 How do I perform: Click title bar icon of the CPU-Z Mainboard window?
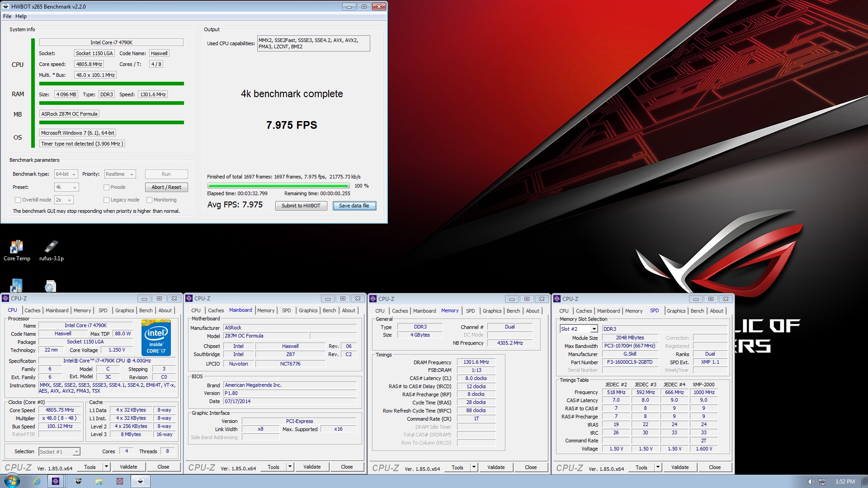pos(189,299)
